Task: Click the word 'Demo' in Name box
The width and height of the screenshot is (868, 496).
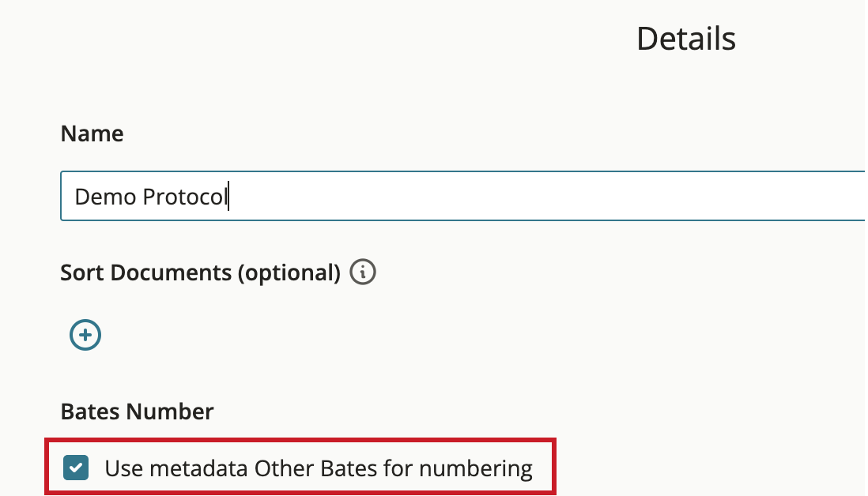Action: (x=106, y=197)
